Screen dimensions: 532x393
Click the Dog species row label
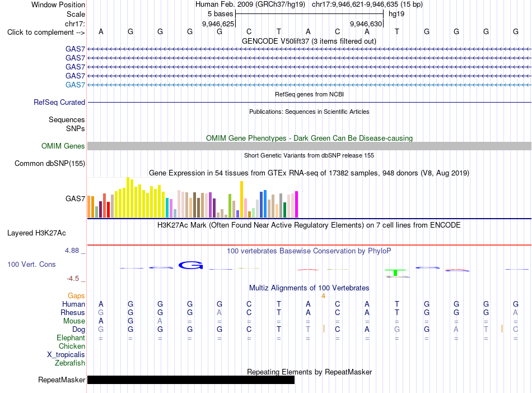click(x=79, y=330)
